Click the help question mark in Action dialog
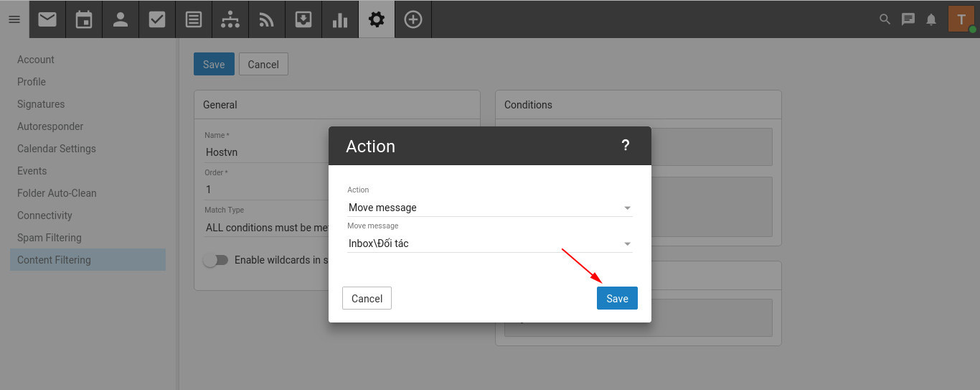 pyautogui.click(x=625, y=146)
